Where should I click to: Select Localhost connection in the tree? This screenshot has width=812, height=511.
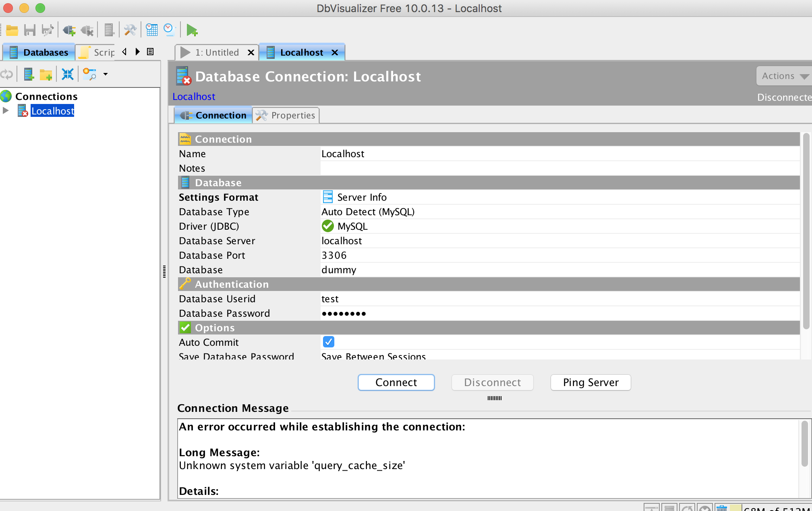tap(52, 111)
